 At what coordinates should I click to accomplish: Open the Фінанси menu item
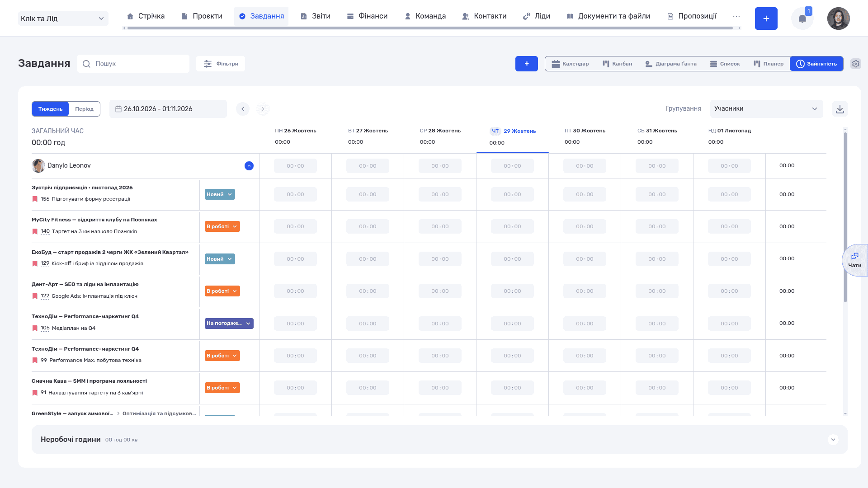(x=368, y=16)
